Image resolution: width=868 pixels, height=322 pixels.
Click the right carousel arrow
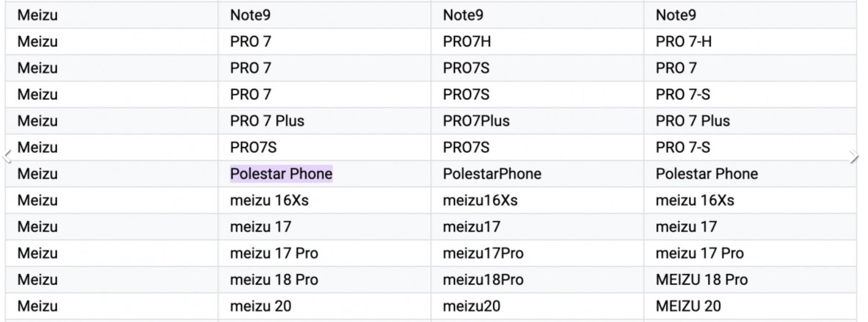point(854,156)
